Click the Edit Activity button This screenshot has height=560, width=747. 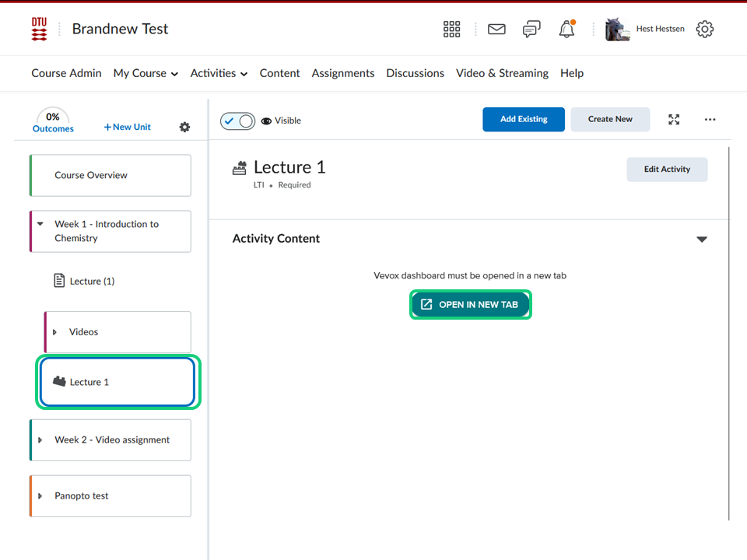pos(667,170)
